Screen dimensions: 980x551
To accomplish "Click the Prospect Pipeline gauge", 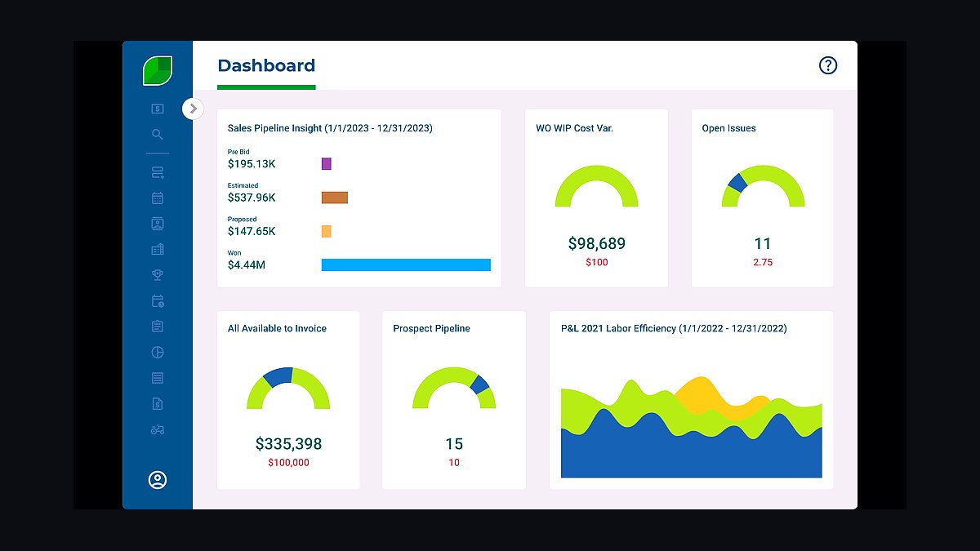I will click(454, 388).
